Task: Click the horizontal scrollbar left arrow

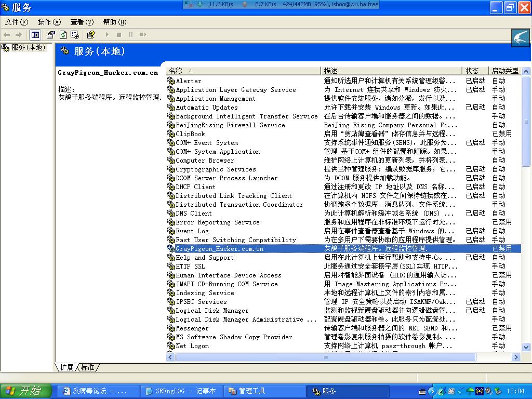Action: pos(170,357)
